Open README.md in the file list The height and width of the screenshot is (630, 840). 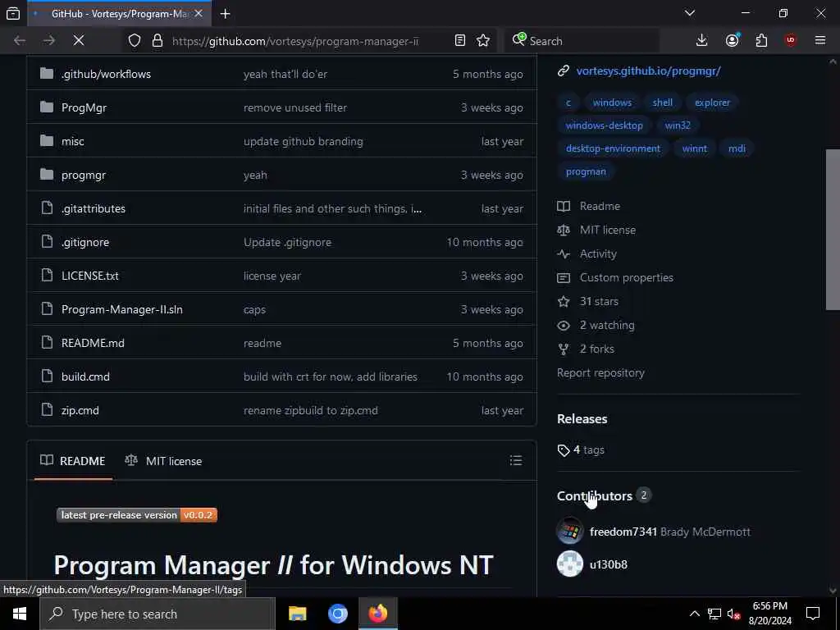click(93, 343)
